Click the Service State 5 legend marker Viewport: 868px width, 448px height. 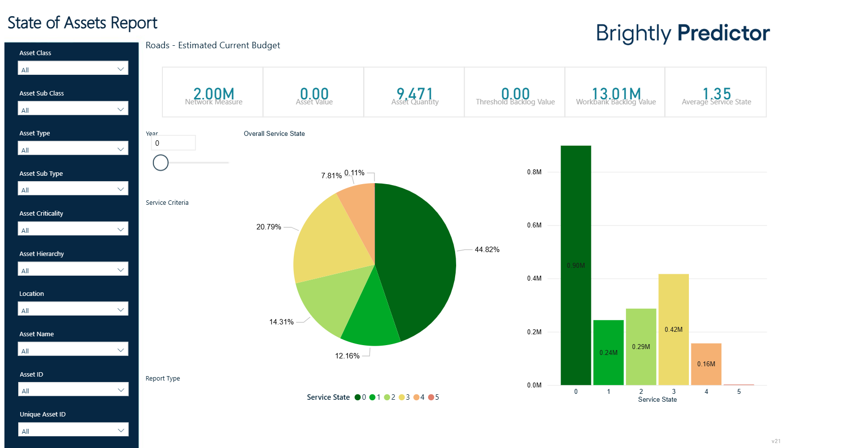431,397
